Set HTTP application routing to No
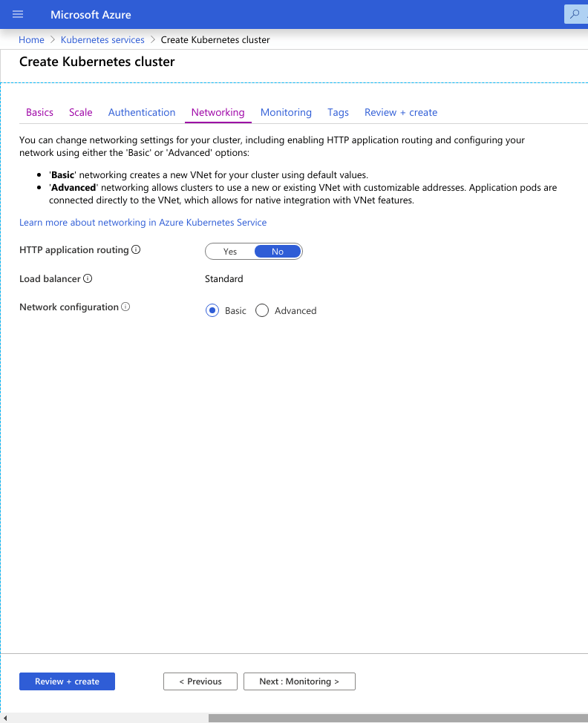 tap(278, 252)
